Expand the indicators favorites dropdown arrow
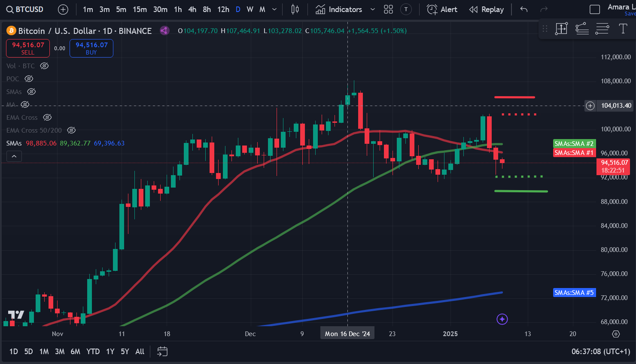Viewport: 636px width, 364px height. click(x=372, y=9)
